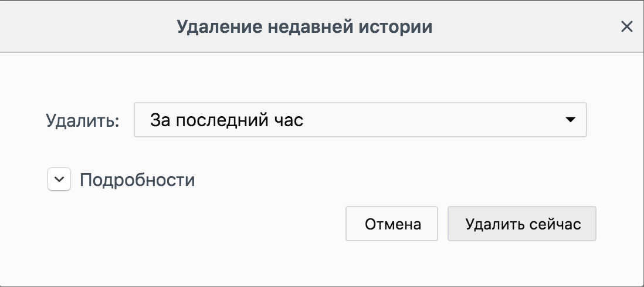
Task: Expand the Подробности section
Action: (x=59, y=180)
